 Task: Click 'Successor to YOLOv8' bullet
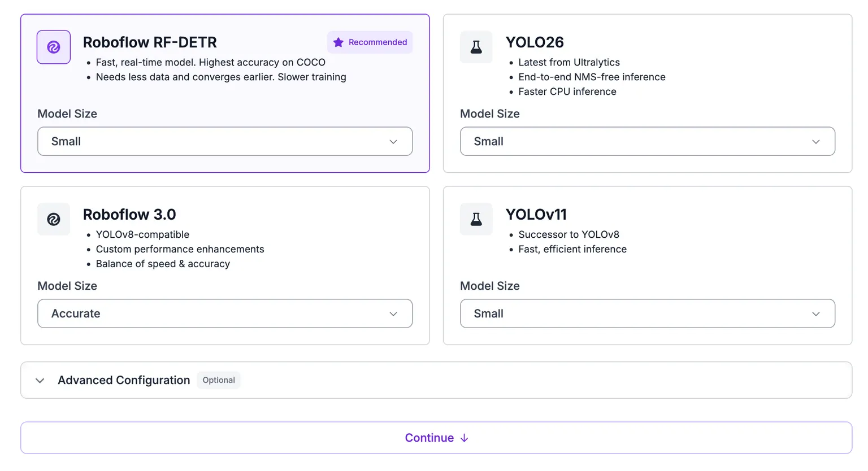pos(568,234)
